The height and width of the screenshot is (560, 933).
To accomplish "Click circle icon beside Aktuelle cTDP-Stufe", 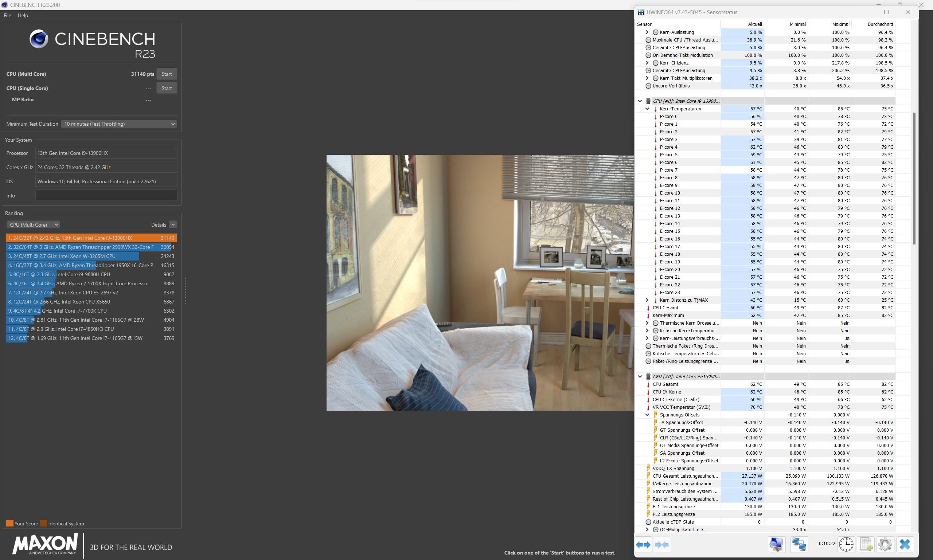I will pos(648,522).
